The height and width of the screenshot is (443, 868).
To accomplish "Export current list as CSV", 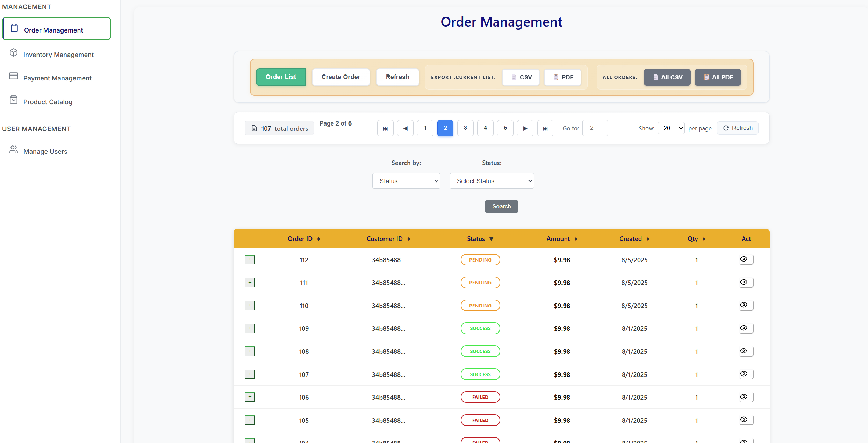I will point(521,77).
